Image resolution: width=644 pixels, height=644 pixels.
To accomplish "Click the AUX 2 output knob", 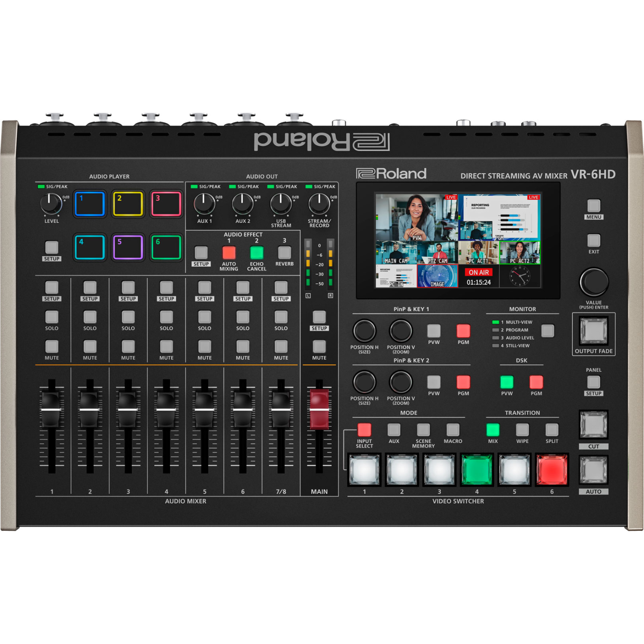I will pos(243,204).
